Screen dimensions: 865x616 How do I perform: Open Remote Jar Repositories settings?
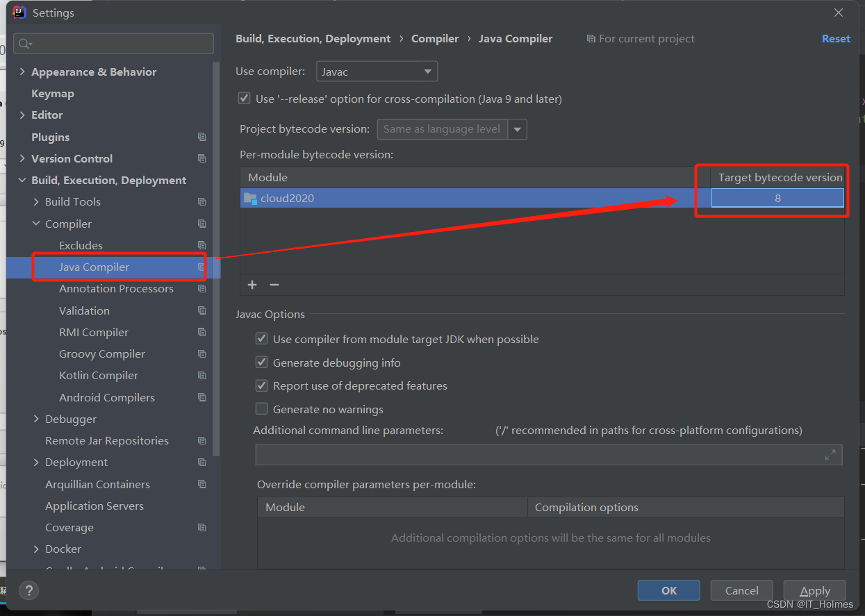[107, 441]
